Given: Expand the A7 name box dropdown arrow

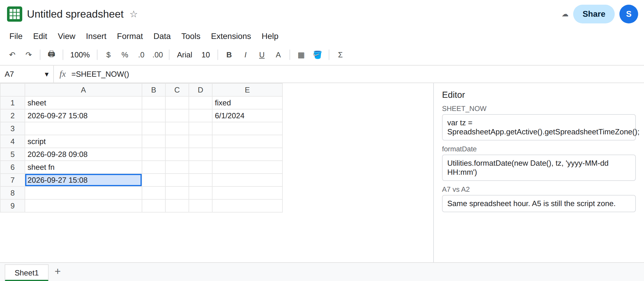Looking at the screenshot, I should point(47,74).
